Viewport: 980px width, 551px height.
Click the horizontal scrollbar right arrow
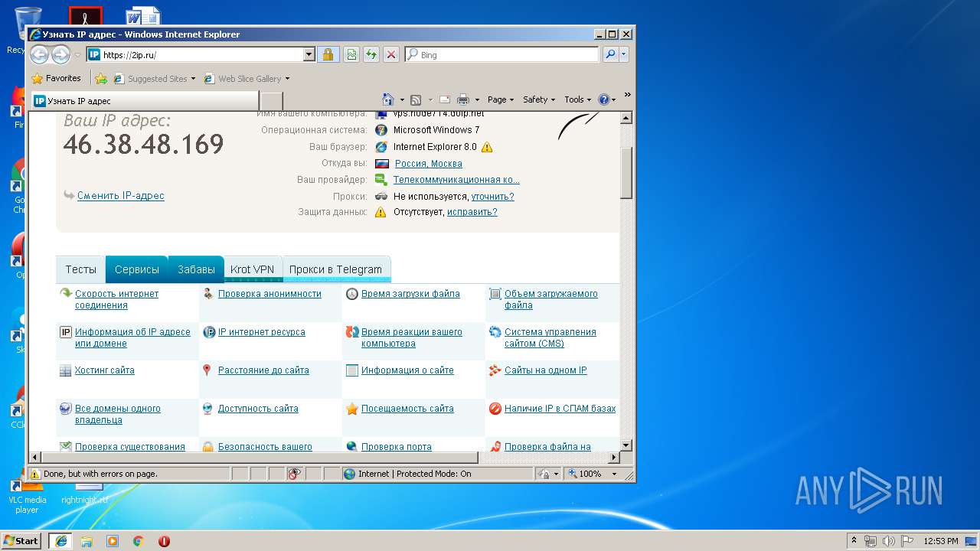pyautogui.click(x=612, y=458)
